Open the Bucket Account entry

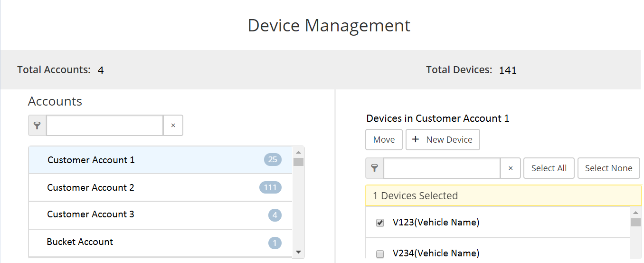tap(80, 242)
